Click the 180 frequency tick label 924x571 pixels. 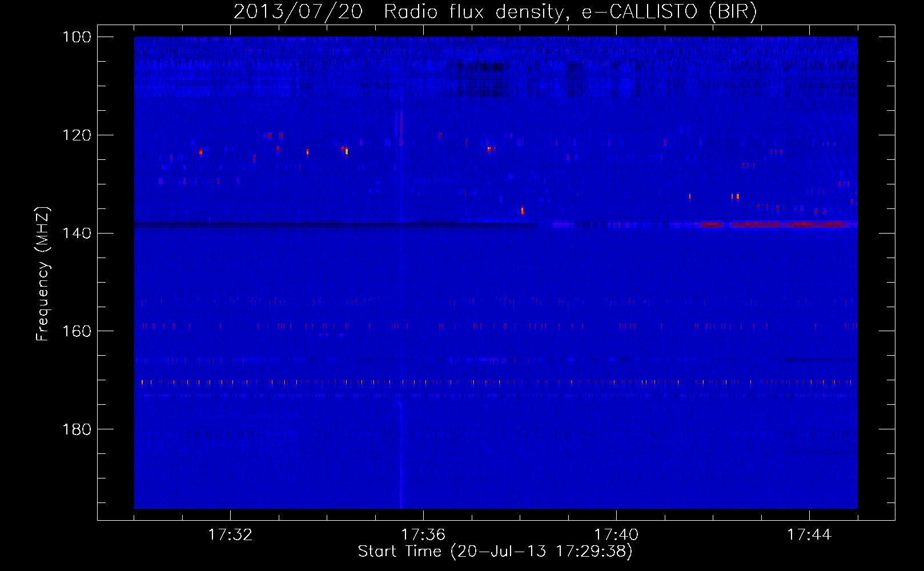click(77, 429)
